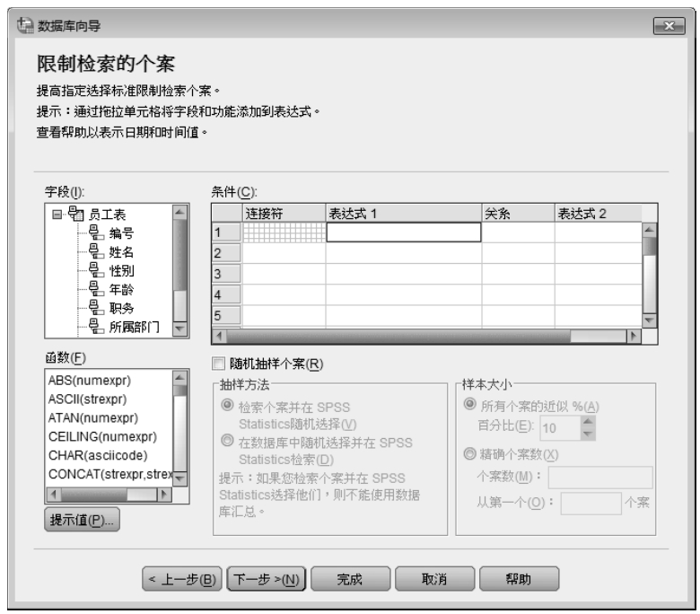
Task: Click 下一步 next button
Action: point(267,579)
